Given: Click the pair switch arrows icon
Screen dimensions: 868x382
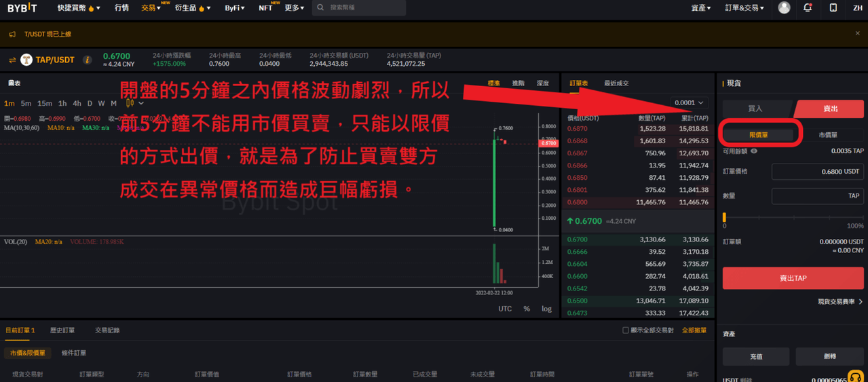Looking at the screenshot, I should tap(12, 60).
